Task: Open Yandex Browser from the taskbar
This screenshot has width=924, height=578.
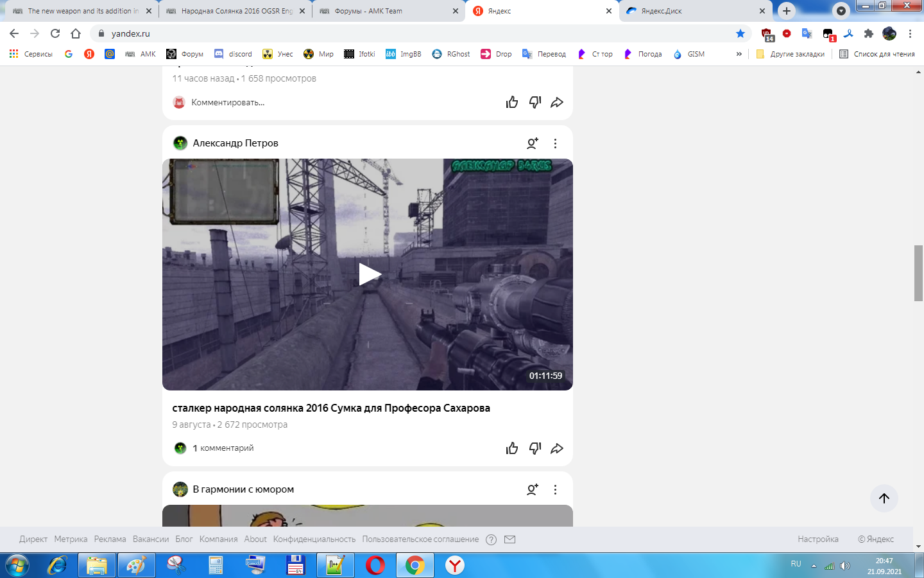Action: (x=455, y=566)
